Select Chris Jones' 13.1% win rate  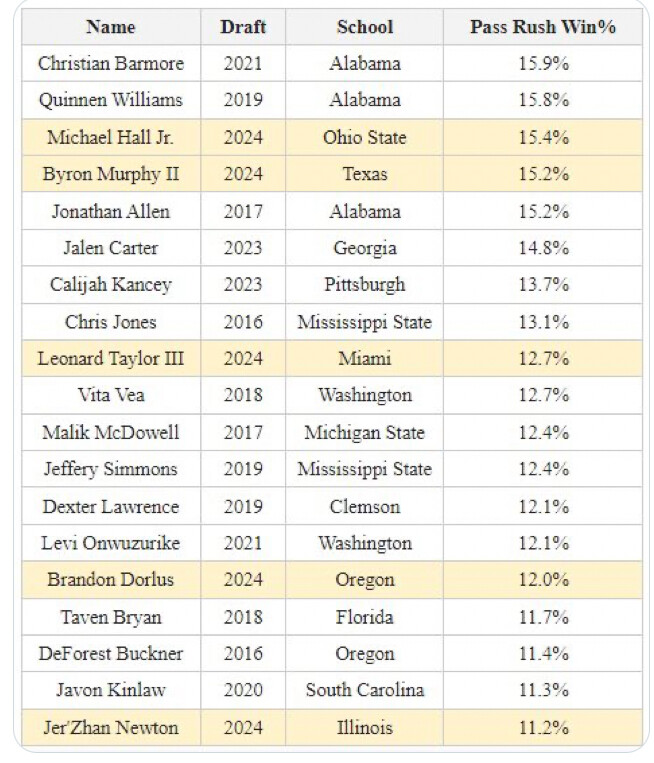click(543, 322)
